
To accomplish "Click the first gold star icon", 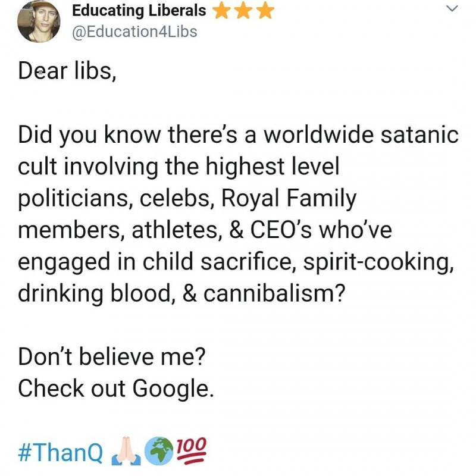I will click(x=221, y=11).
